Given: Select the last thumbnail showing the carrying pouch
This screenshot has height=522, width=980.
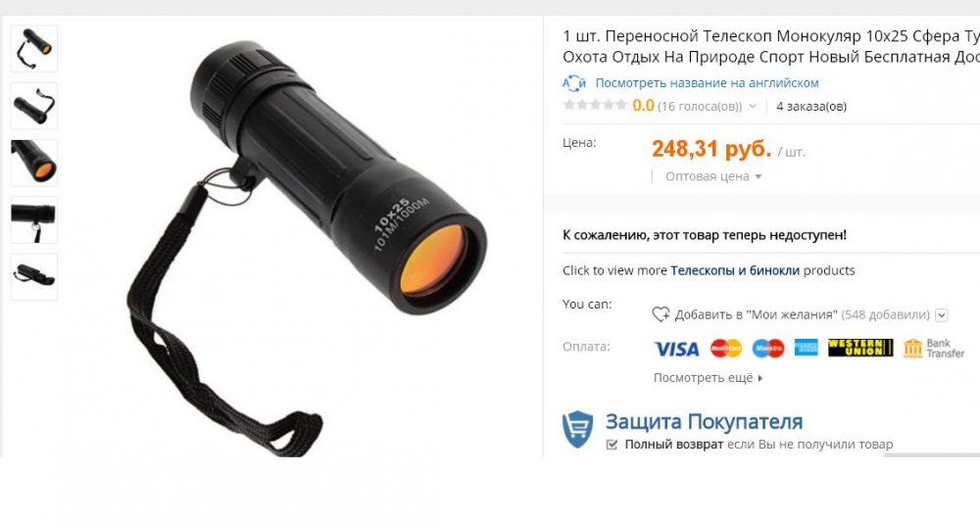Looking at the screenshot, I should pos(34,276).
